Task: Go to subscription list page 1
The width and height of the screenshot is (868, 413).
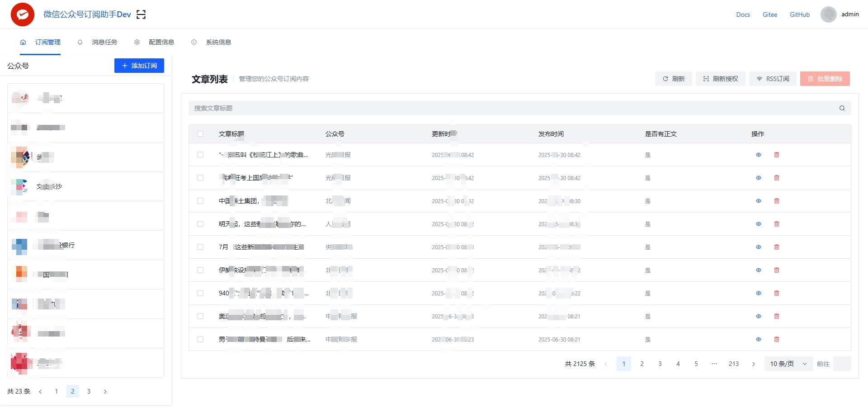Action: [x=57, y=392]
